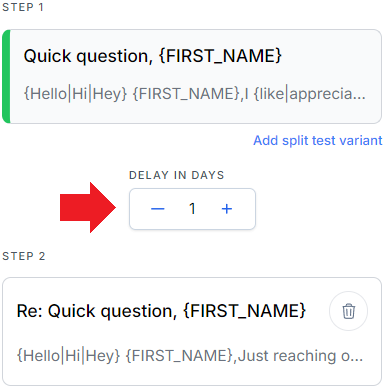Open the Step 1 email card
Viewport: 384px width, 388px height.
pyautogui.click(x=192, y=76)
